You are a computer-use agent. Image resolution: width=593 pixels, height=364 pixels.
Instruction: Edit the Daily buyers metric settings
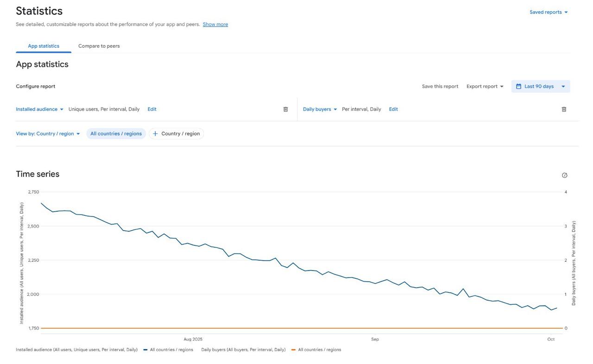[x=393, y=109]
